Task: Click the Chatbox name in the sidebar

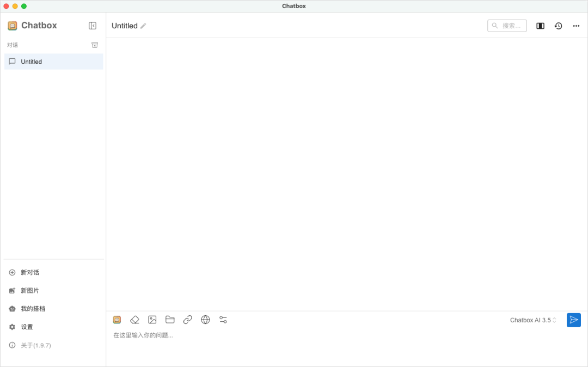Action: [39, 26]
